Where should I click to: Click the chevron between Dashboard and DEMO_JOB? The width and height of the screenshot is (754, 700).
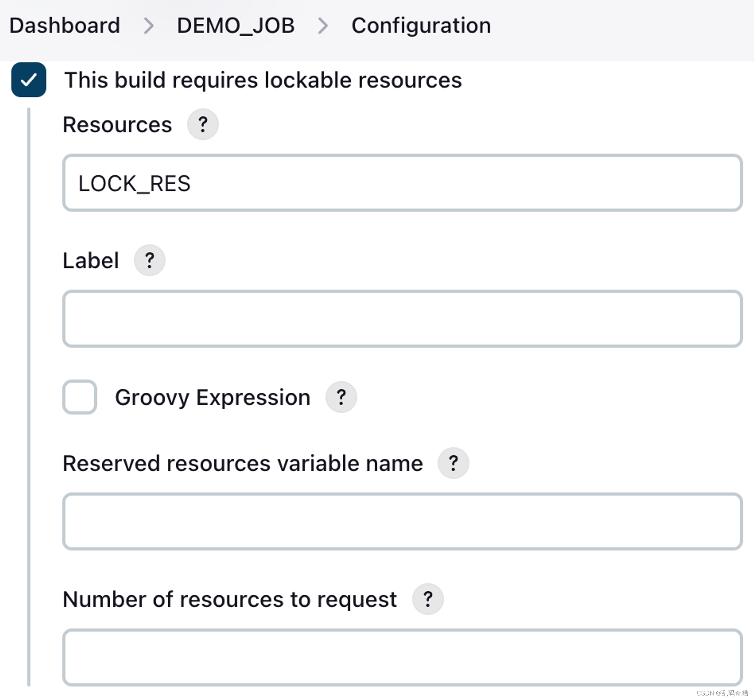(x=149, y=26)
